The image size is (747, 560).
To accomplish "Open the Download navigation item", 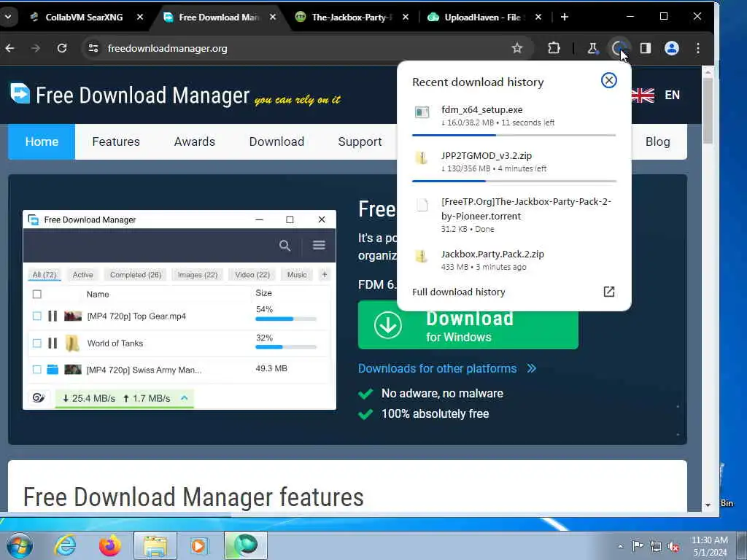I will point(276,141).
